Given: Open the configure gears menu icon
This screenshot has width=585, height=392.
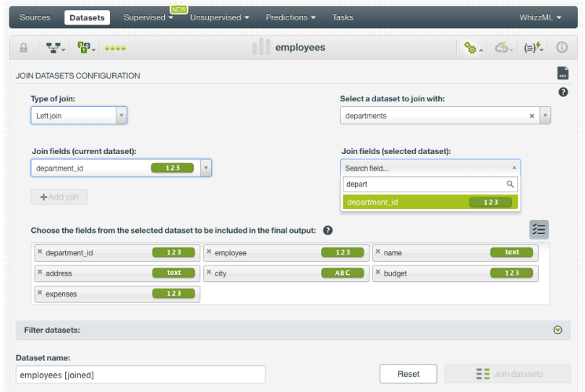Looking at the screenshot, I should point(474,48).
